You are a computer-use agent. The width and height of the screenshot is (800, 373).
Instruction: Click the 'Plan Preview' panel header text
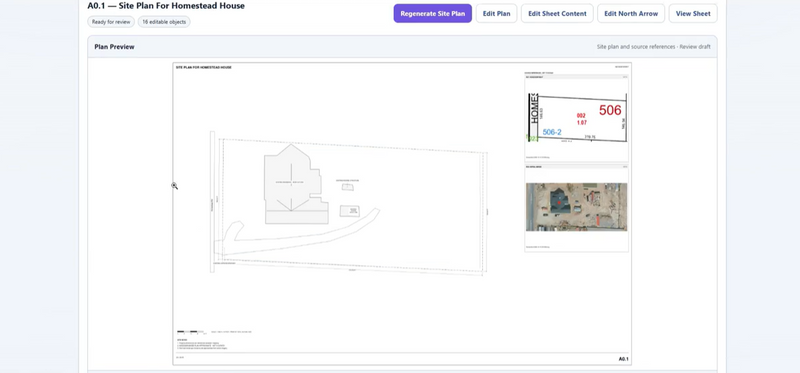[x=114, y=47]
